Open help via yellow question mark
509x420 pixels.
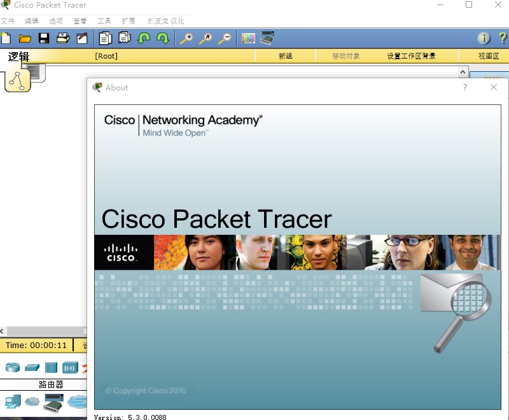coord(503,38)
